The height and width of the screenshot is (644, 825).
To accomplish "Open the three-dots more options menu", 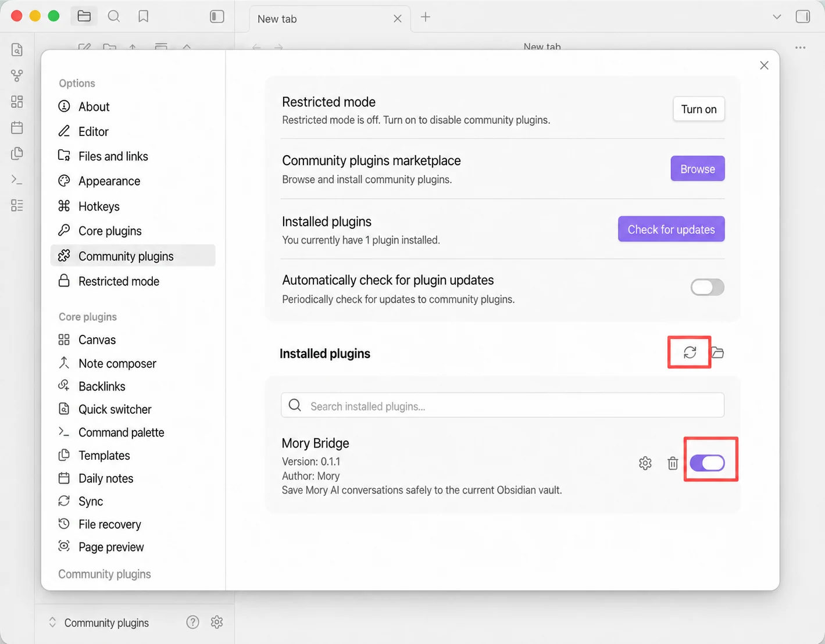I will 801,47.
